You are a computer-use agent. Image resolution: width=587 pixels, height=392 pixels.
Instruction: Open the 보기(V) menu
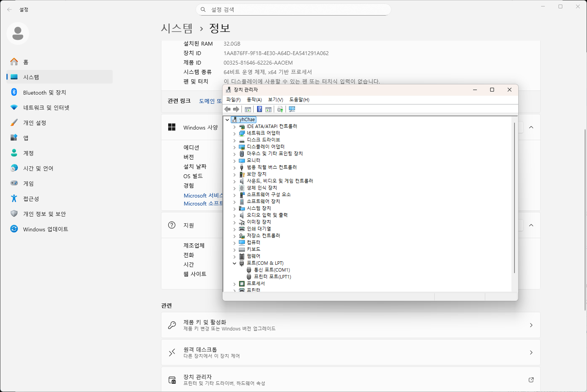275,100
